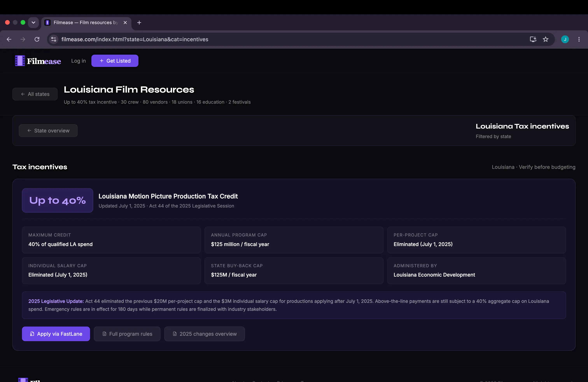The height and width of the screenshot is (382, 588).
Task: Click the 'ANNUAL PROGRAM CAP' label
Action: (x=239, y=235)
